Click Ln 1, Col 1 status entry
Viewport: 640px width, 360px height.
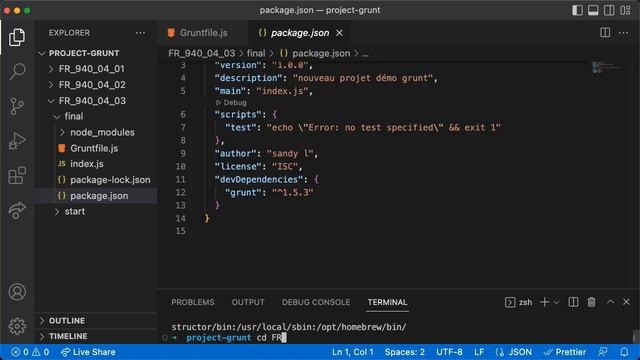tap(353, 352)
